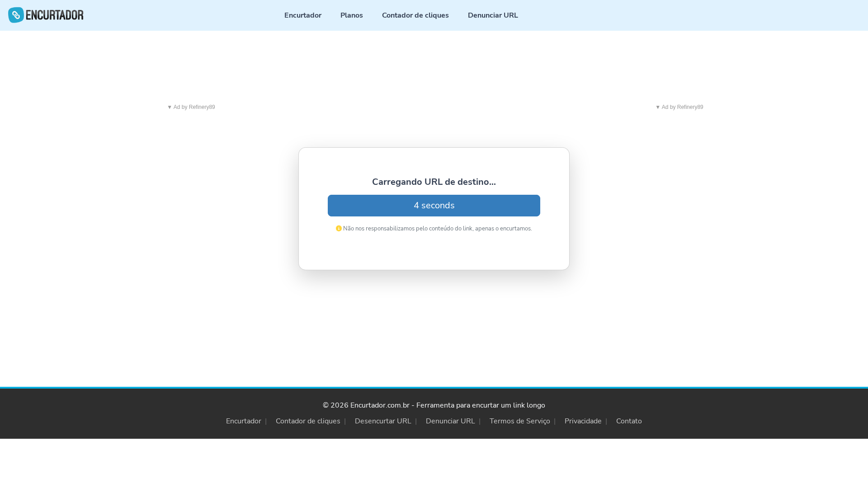
Task: Open the Contato footer link
Action: coord(629,421)
